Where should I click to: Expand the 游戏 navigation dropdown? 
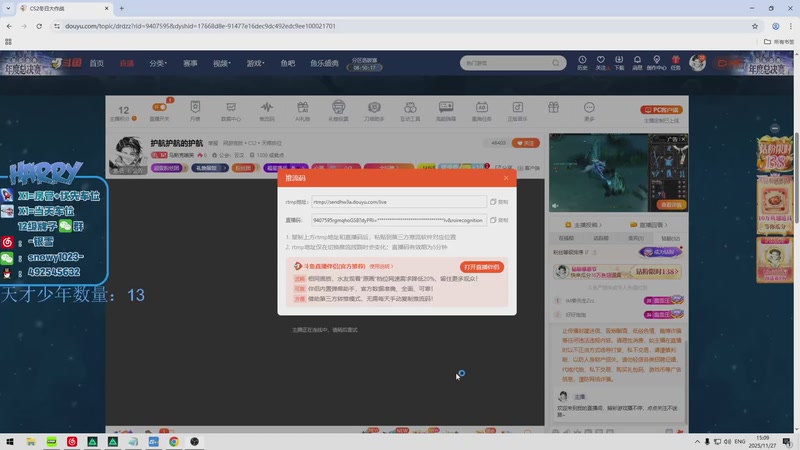coord(256,63)
